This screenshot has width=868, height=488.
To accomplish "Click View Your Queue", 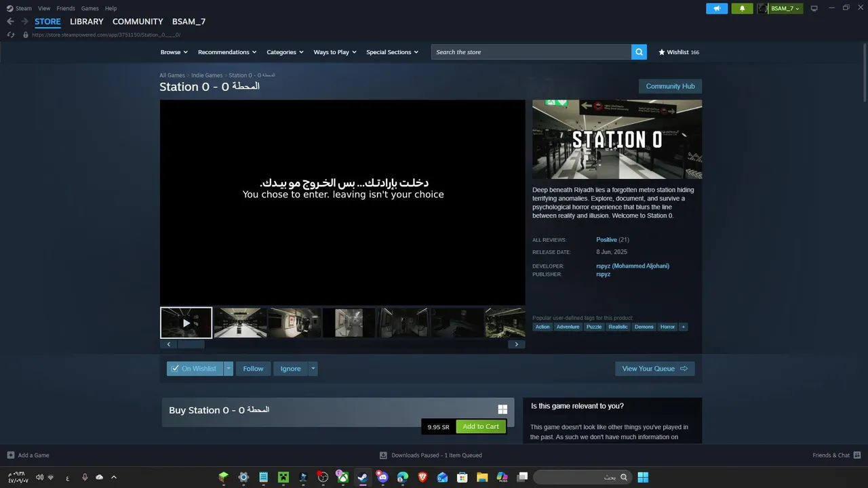I will 654,369.
